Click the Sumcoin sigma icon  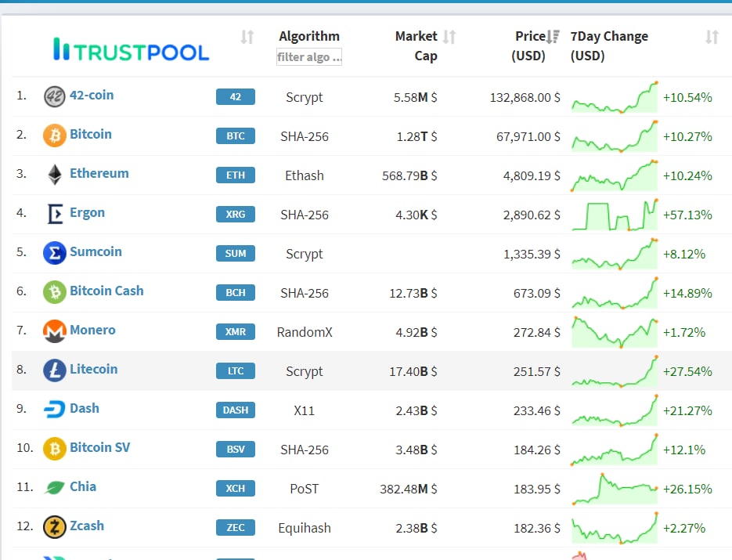[55, 253]
